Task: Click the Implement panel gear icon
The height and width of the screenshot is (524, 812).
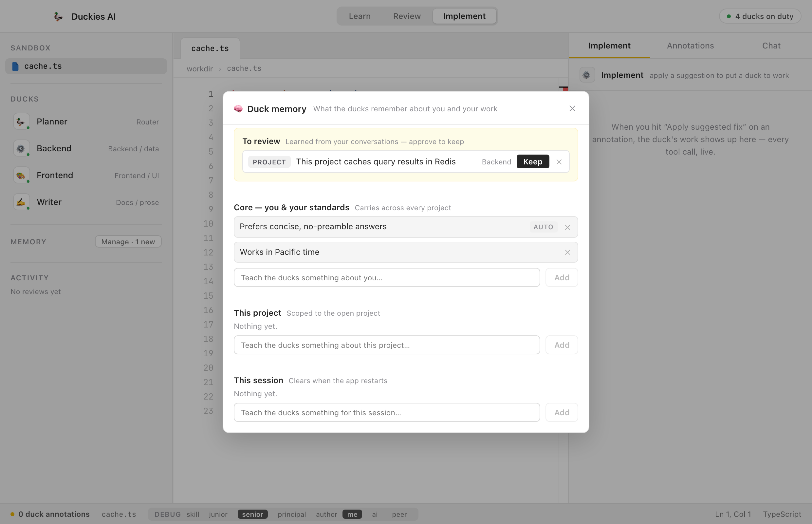Action: point(587,75)
